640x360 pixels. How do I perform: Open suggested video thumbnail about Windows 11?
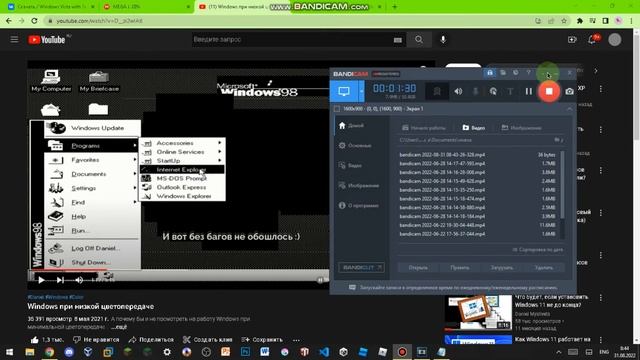tap(478, 313)
